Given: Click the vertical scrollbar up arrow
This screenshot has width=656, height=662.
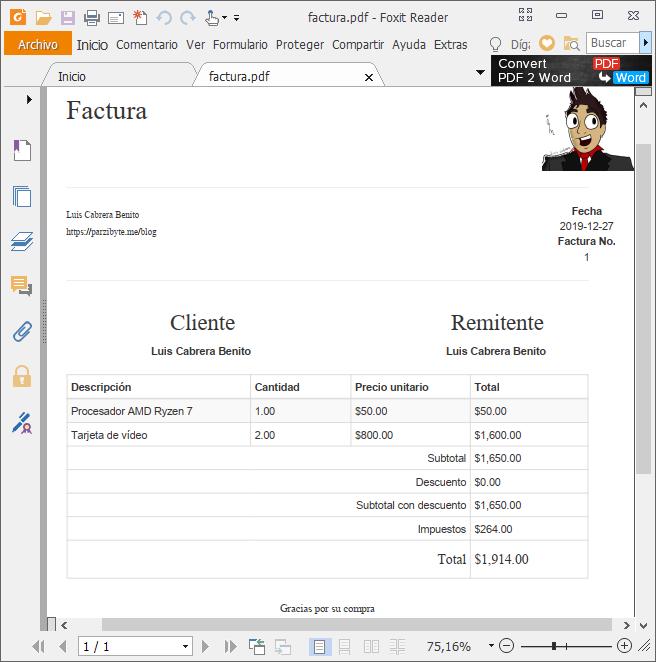Looking at the screenshot, I should (643, 106).
